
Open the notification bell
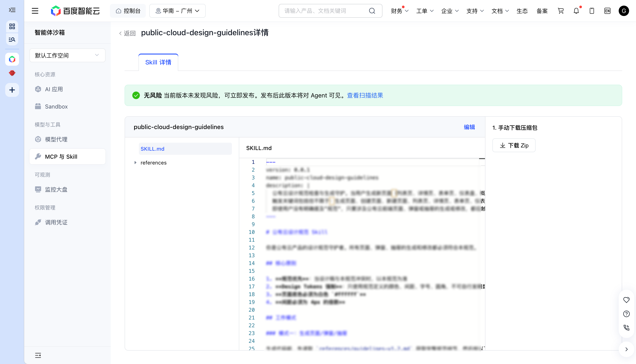576,11
